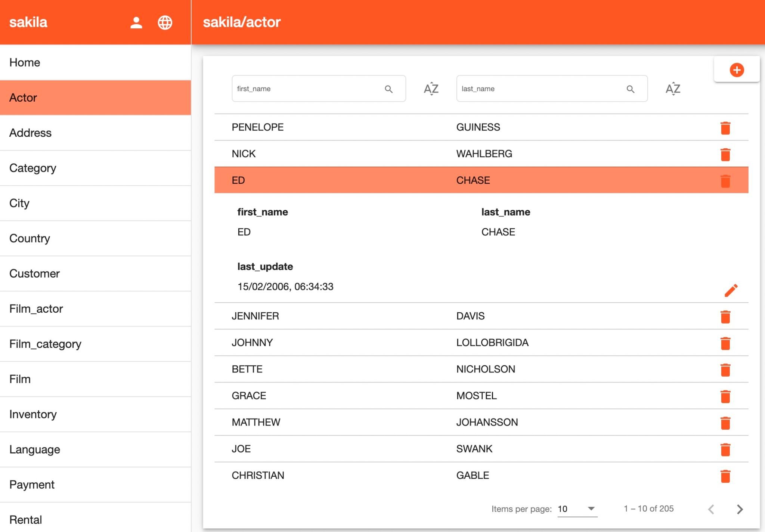Click search icon in first_name field

coord(388,89)
